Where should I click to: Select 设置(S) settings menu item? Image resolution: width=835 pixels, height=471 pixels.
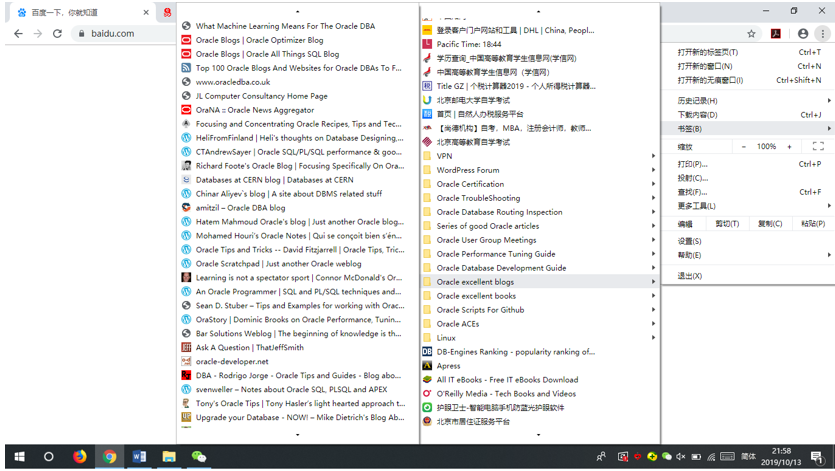click(x=690, y=241)
